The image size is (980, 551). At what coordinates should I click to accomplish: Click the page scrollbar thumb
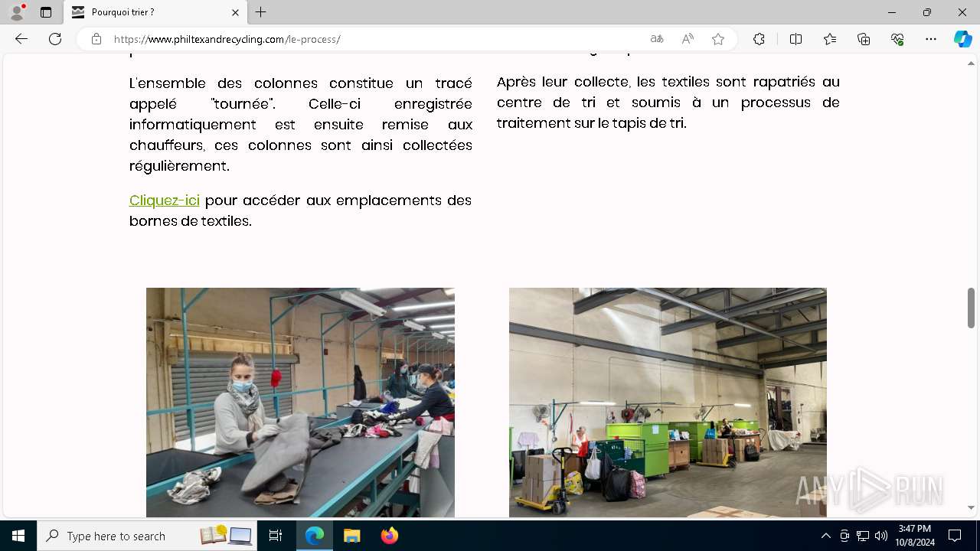[x=971, y=308]
